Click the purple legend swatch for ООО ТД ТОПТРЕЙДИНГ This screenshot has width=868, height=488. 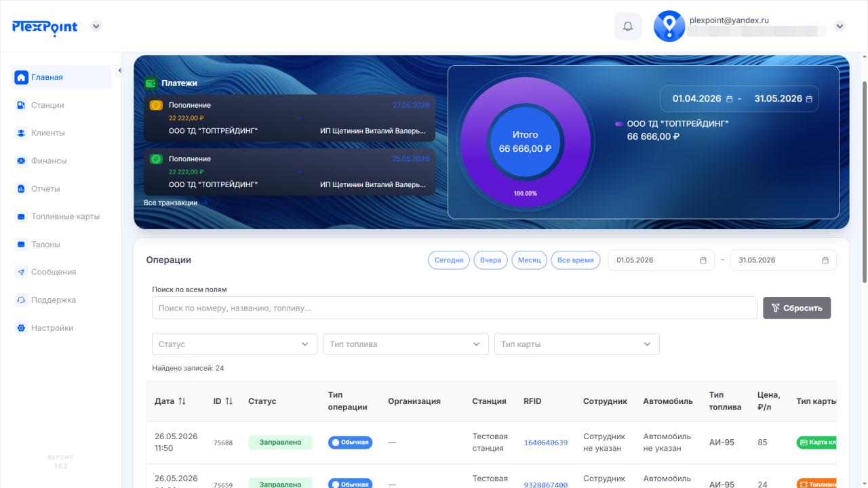point(619,124)
